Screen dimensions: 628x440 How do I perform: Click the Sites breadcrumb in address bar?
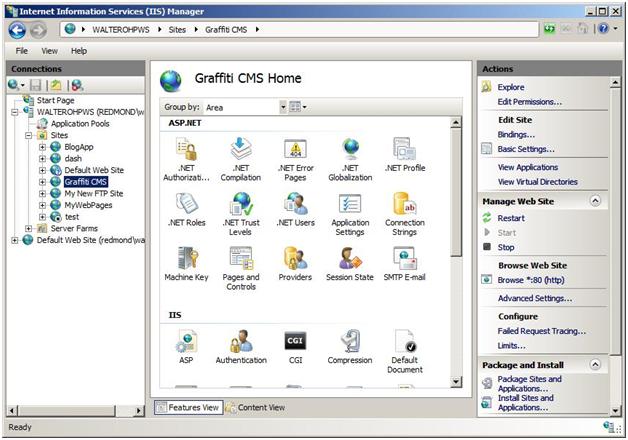[177, 30]
